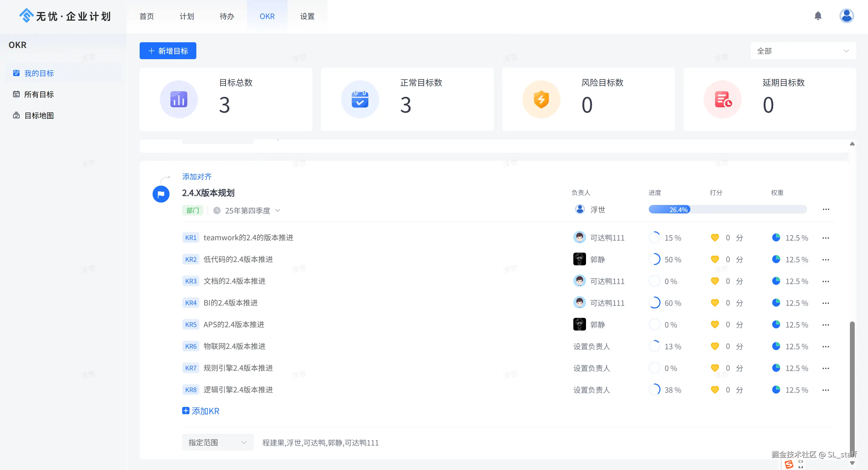Open the notification bell icon

click(818, 16)
